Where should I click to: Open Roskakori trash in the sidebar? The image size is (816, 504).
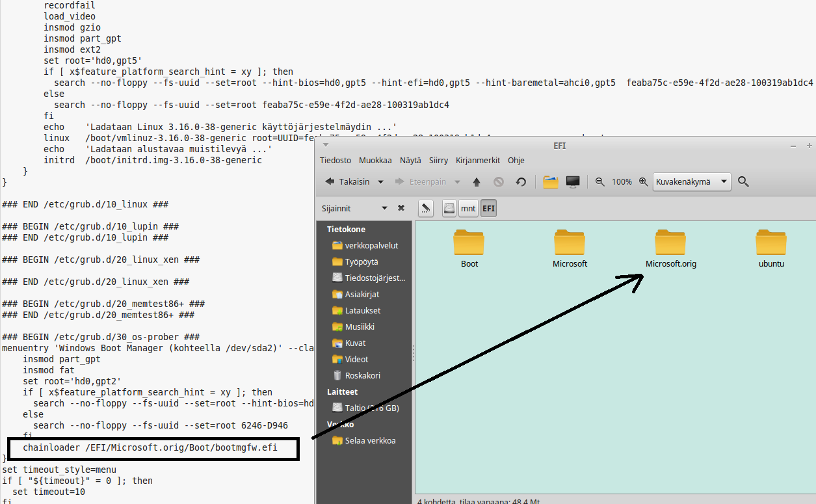356,376
